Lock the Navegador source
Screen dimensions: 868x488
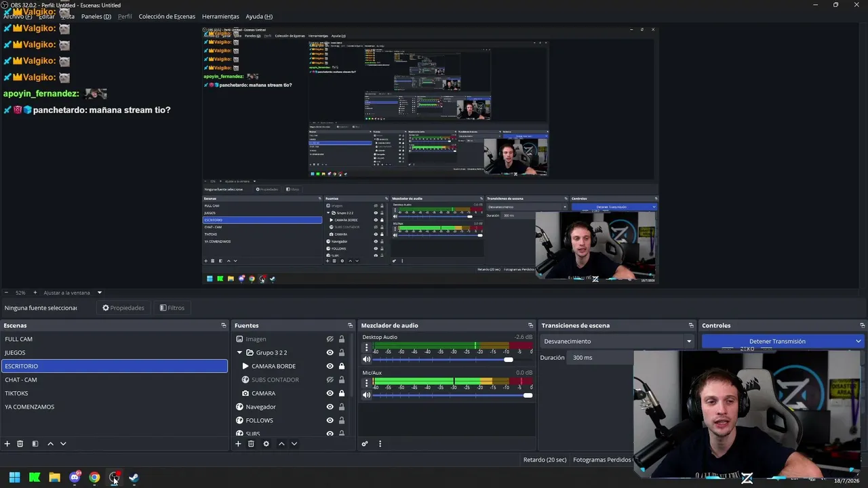pos(341,407)
